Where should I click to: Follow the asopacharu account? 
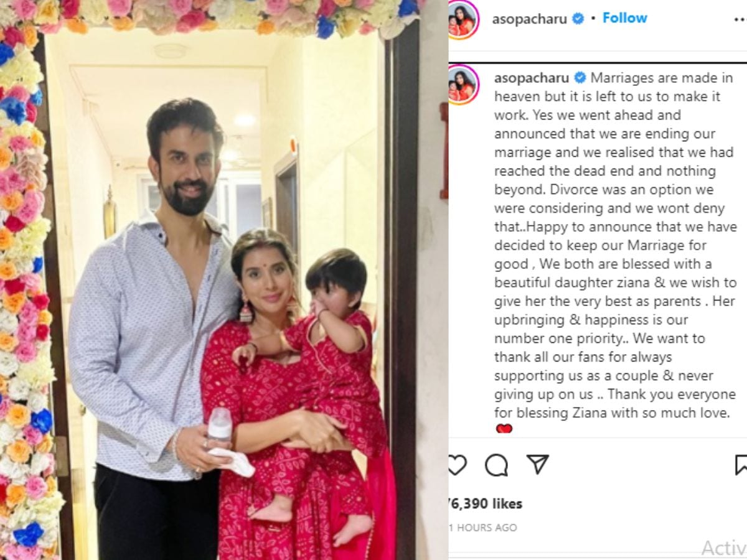click(625, 18)
